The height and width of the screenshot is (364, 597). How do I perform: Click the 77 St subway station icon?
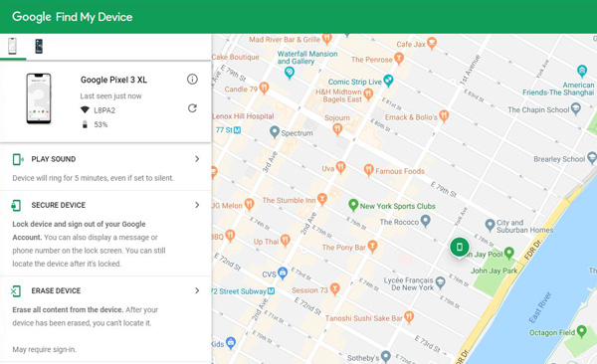(237, 130)
